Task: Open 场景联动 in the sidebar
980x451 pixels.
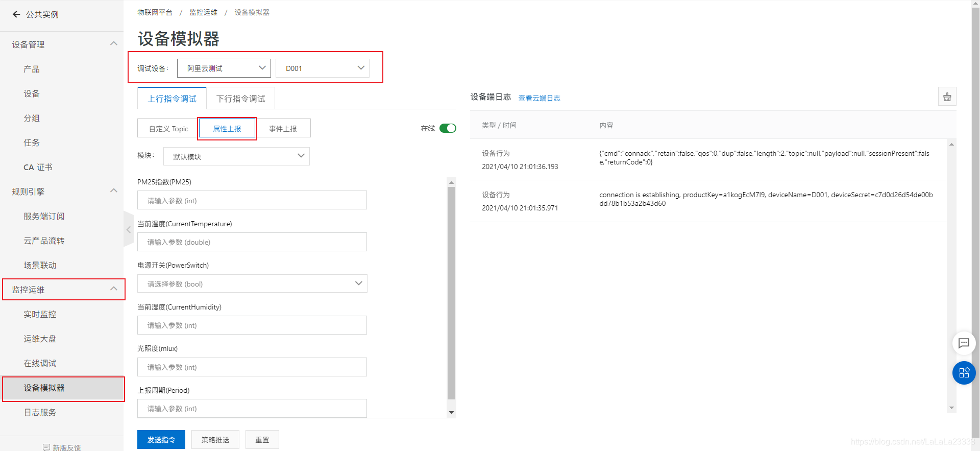Action: coord(40,265)
